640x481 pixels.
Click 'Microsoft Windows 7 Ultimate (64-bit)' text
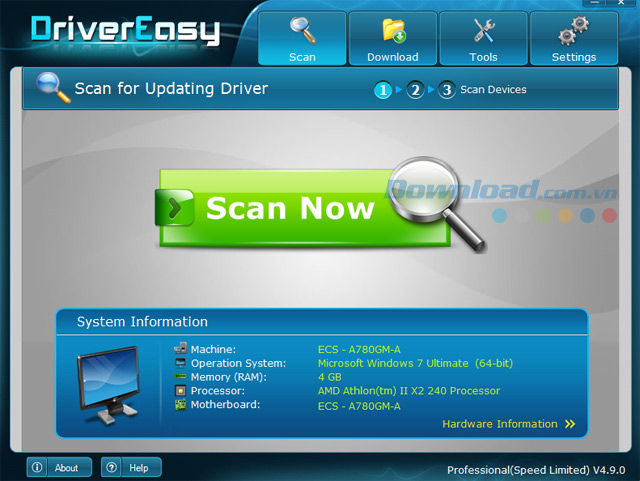415,363
